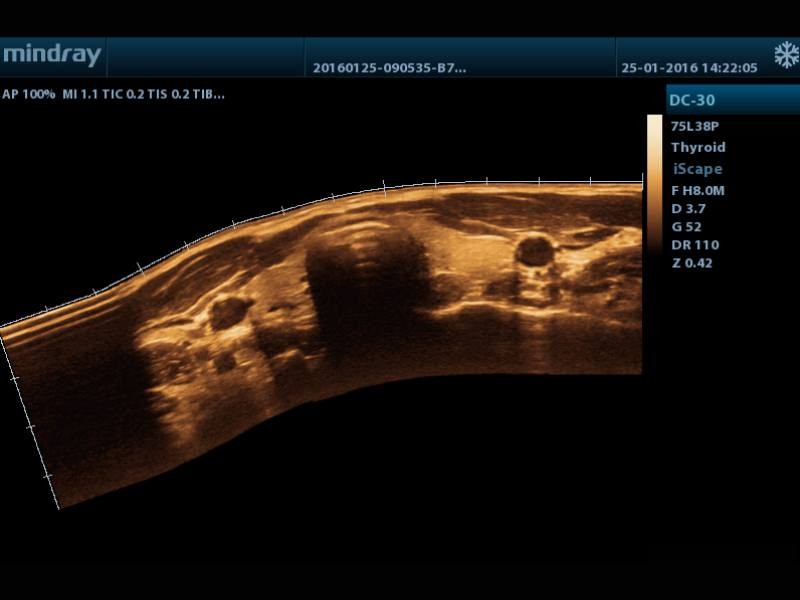
Task: Click the Z 0.42 zoom parameter
Action: coord(692,263)
